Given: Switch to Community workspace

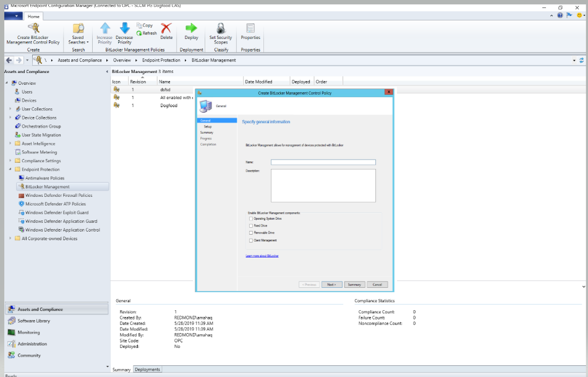Looking at the screenshot, I should [29, 355].
